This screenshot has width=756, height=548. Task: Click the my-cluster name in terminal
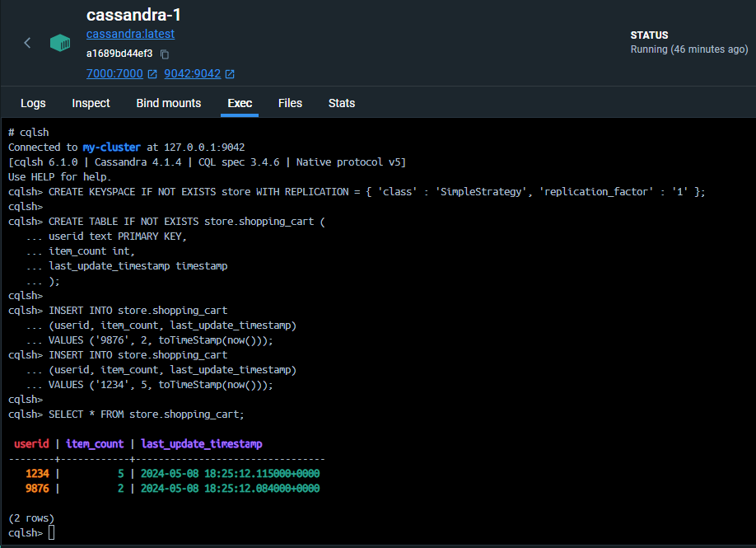tap(111, 148)
